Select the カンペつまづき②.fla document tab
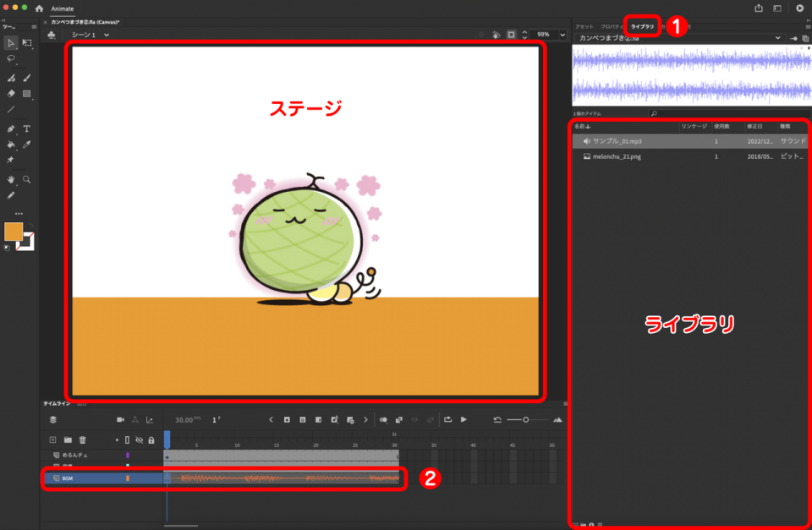 85,22
